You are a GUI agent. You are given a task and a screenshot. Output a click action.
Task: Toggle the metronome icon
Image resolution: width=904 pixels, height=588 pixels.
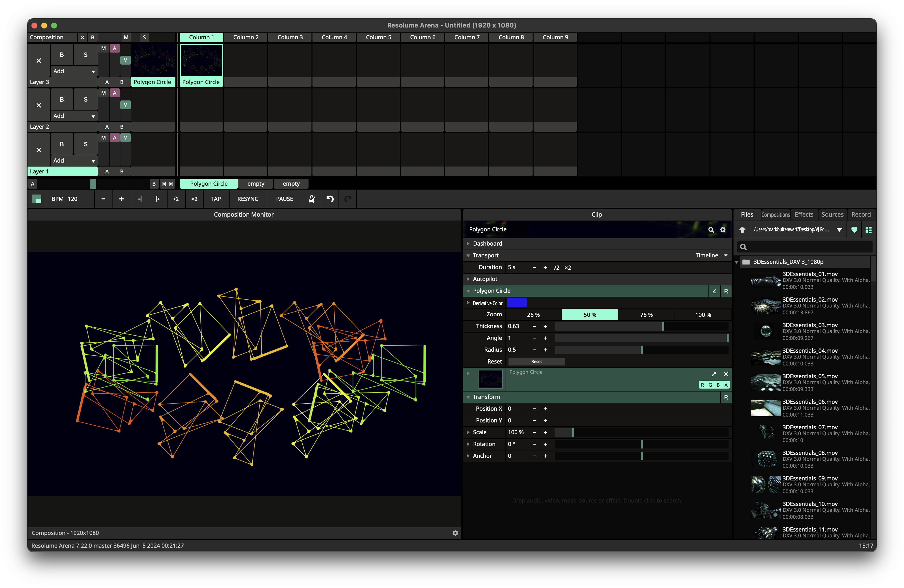pos(312,199)
